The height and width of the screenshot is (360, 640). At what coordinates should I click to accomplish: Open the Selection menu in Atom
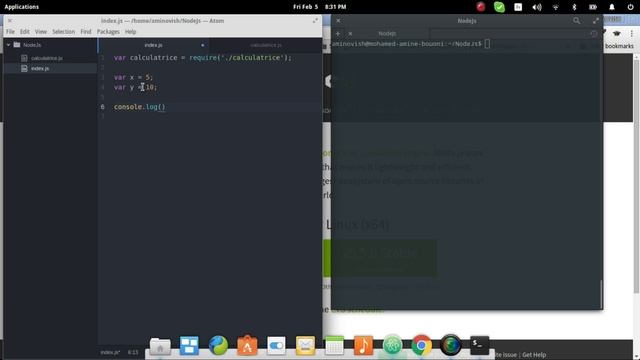click(x=64, y=31)
